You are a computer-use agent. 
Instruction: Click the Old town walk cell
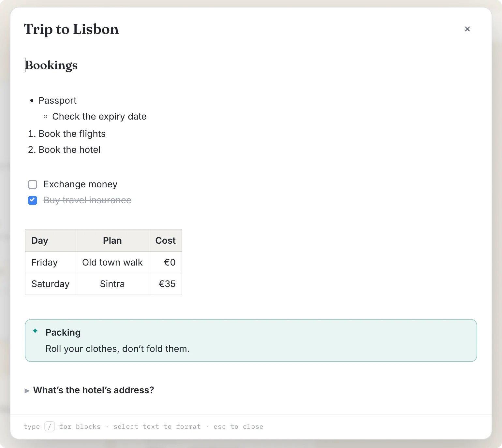112,262
